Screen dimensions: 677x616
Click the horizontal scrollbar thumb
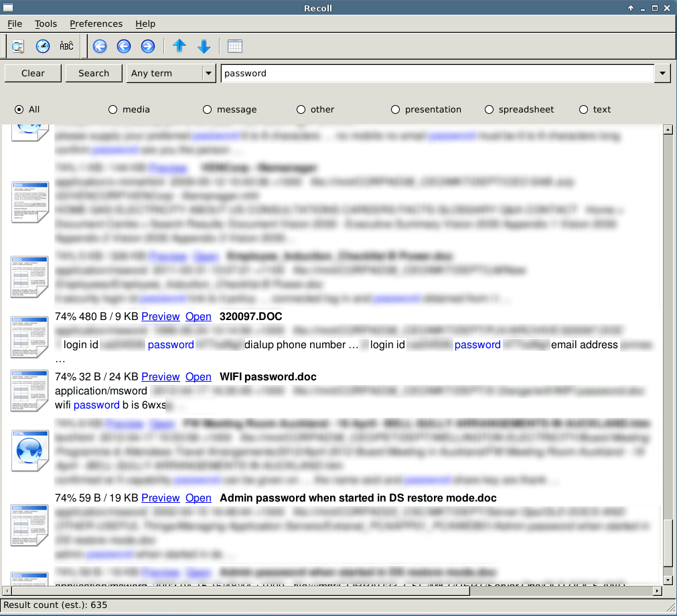(x=241, y=591)
